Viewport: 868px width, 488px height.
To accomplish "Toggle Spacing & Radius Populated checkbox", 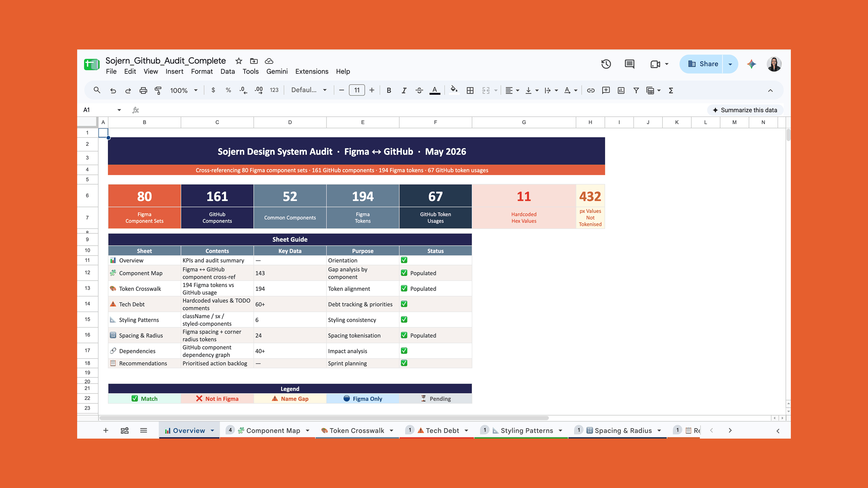I will [x=404, y=335].
